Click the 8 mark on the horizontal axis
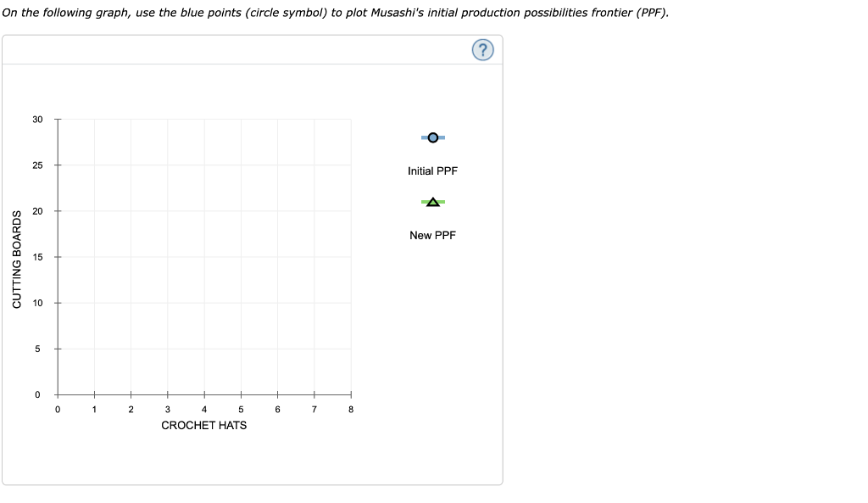 coord(350,408)
